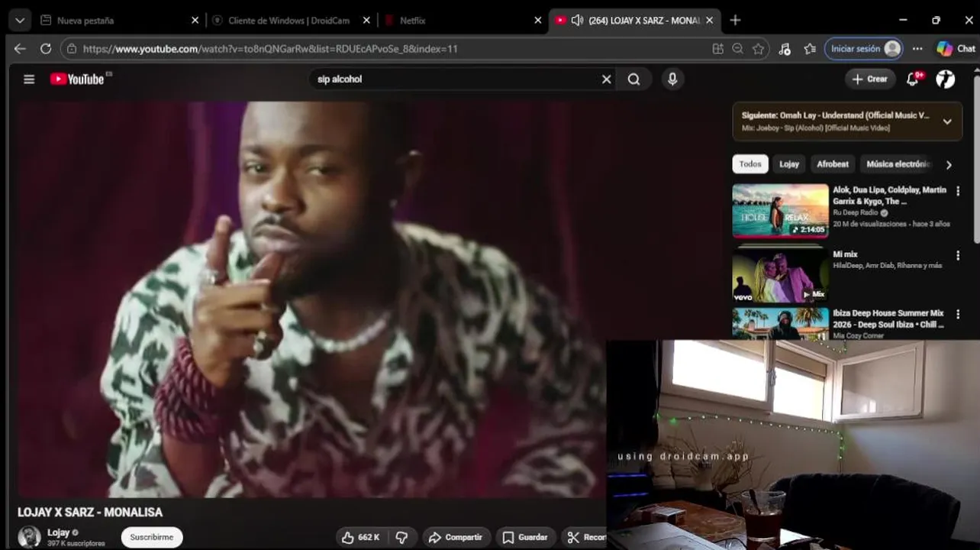Open the Edge settings ellipsis menu
The image size is (980, 550).
pos(917,49)
